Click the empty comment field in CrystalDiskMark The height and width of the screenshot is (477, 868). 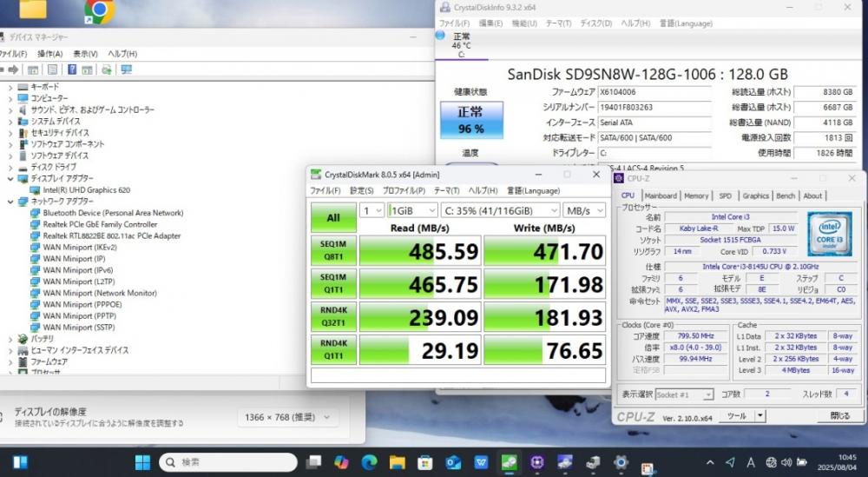click(x=458, y=375)
